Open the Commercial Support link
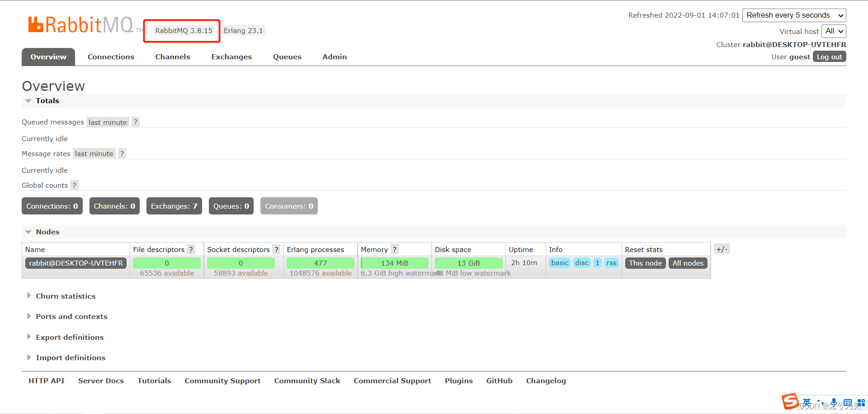This screenshot has width=868, height=414. coord(392,381)
